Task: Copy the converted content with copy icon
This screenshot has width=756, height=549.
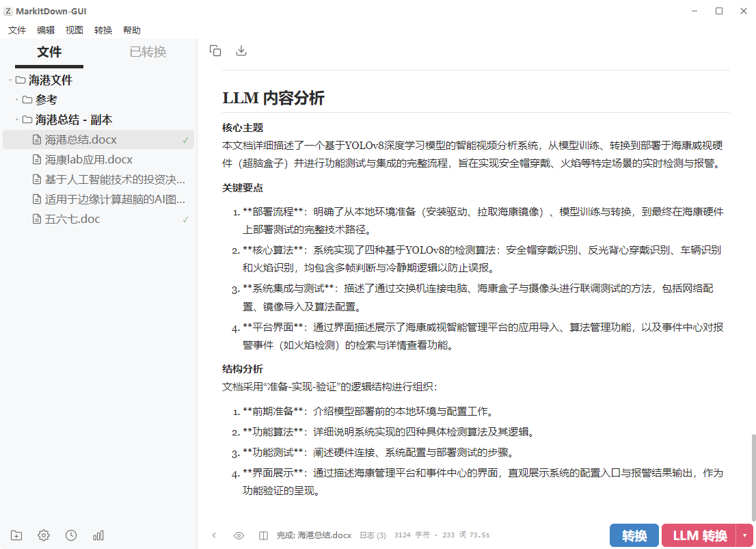Action: pyautogui.click(x=215, y=51)
